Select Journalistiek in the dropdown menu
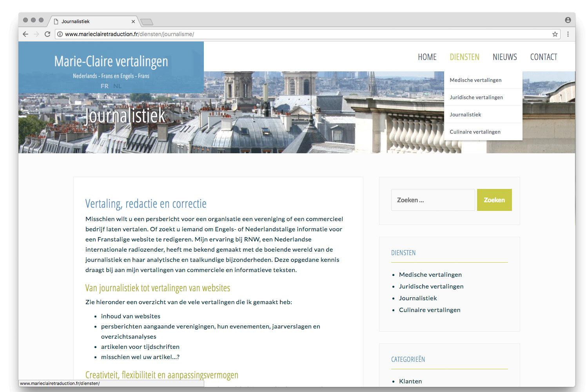This screenshot has width=588, height=392. click(x=483, y=114)
